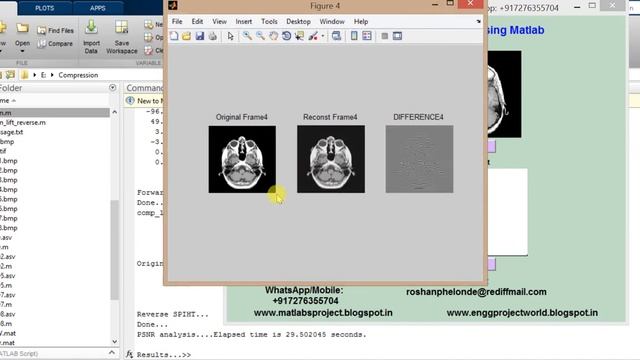Click the Reverse SPIHT... output line
Screen dimensions: 640x360
(x=172, y=314)
